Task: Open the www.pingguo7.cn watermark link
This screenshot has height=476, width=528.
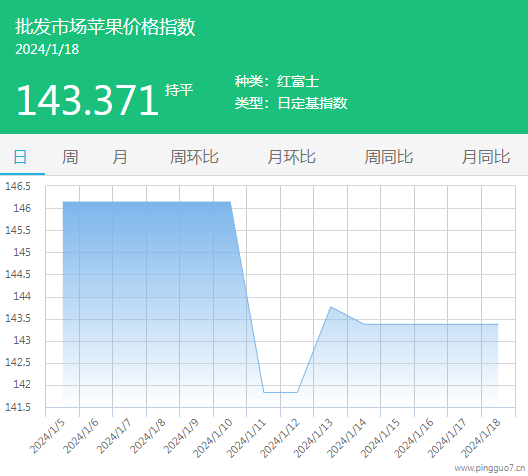Action: [490, 468]
